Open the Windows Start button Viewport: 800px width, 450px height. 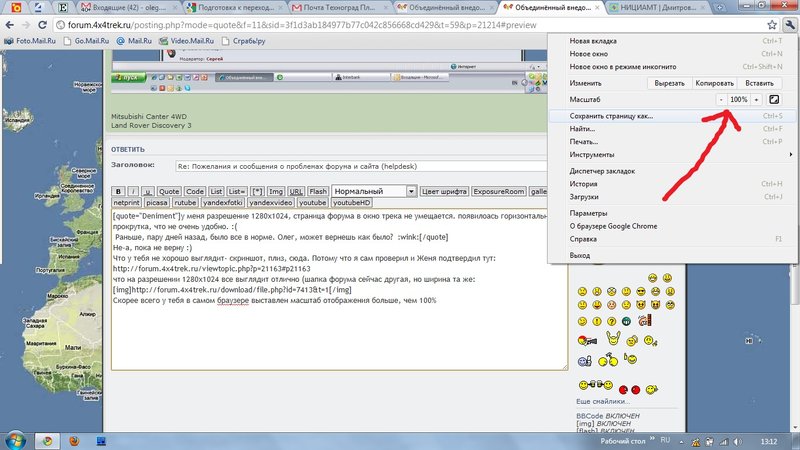point(15,439)
